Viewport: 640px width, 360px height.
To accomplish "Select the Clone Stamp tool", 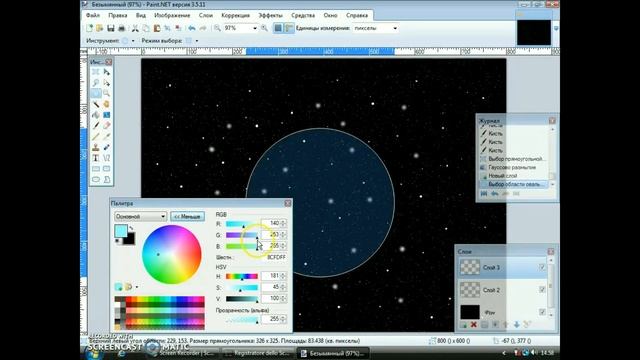I will click(x=96, y=147).
